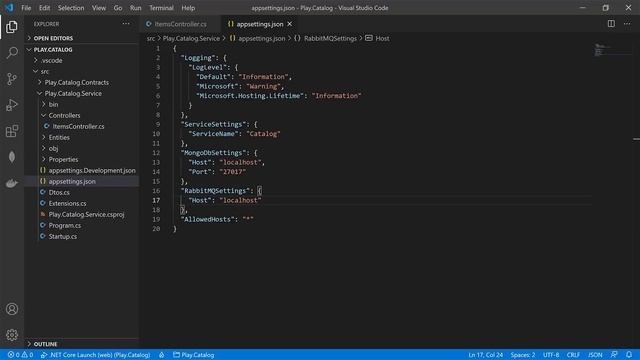Open appsettings.Development.json file
Image resolution: width=640 pixels, height=360 pixels.
pos(82,171)
